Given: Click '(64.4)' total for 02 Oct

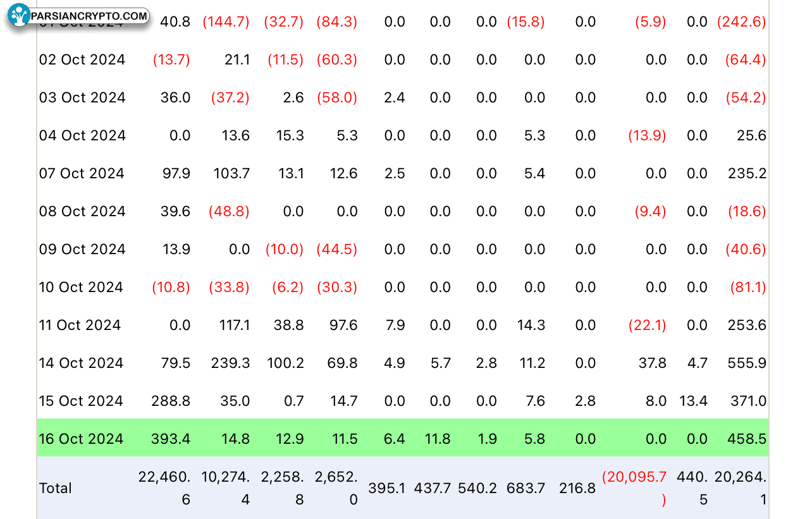Looking at the screenshot, I should [746, 59].
